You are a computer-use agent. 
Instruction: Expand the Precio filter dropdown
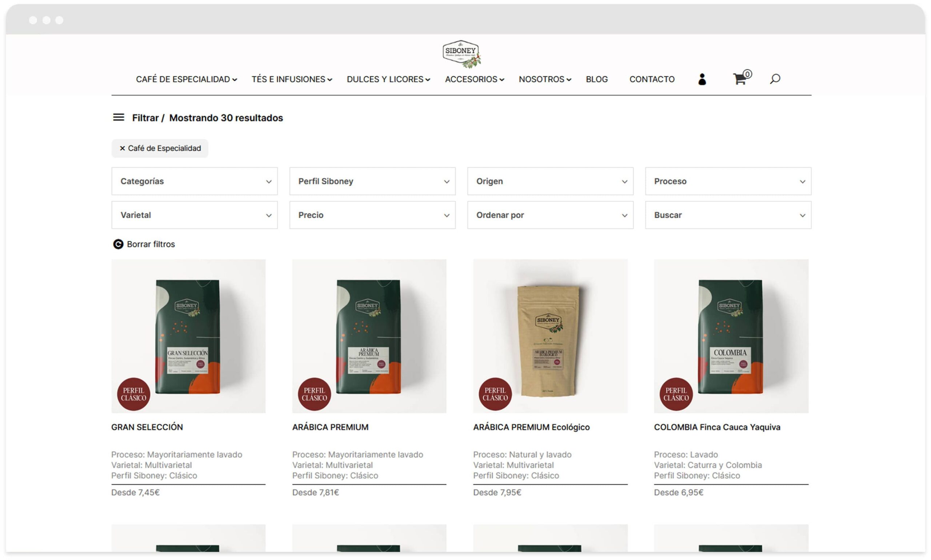point(372,215)
